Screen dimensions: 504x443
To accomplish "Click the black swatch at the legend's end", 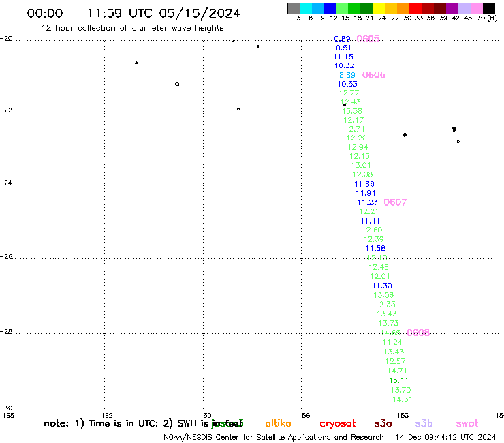I will point(489,8).
